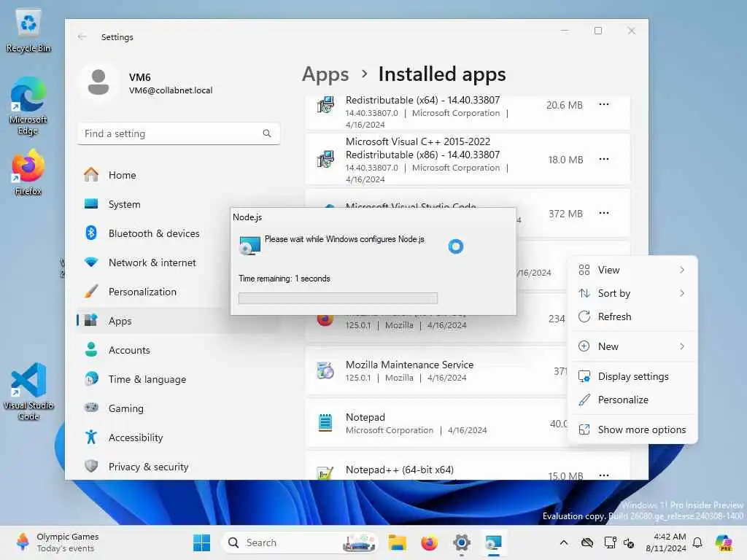Screen dimensions: 747x560
Task: Open Olympic Games widget on taskbar
Action: [56, 542]
